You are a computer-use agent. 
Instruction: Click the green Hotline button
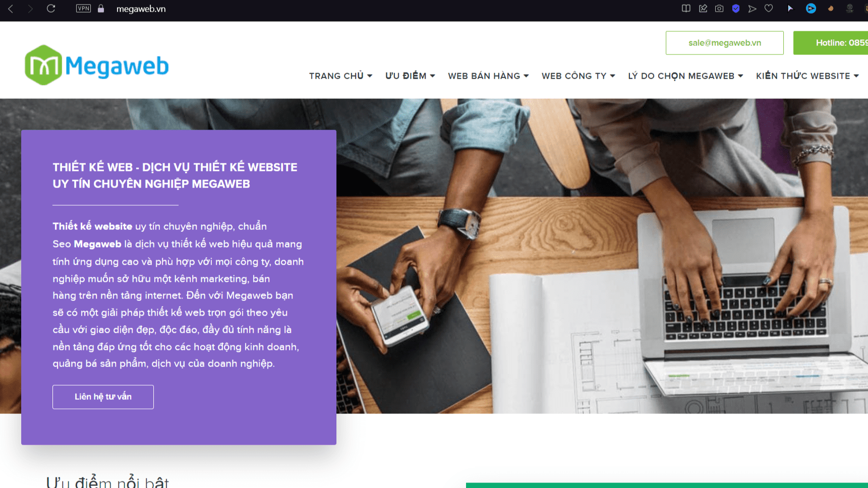pyautogui.click(x=831, y=43)
